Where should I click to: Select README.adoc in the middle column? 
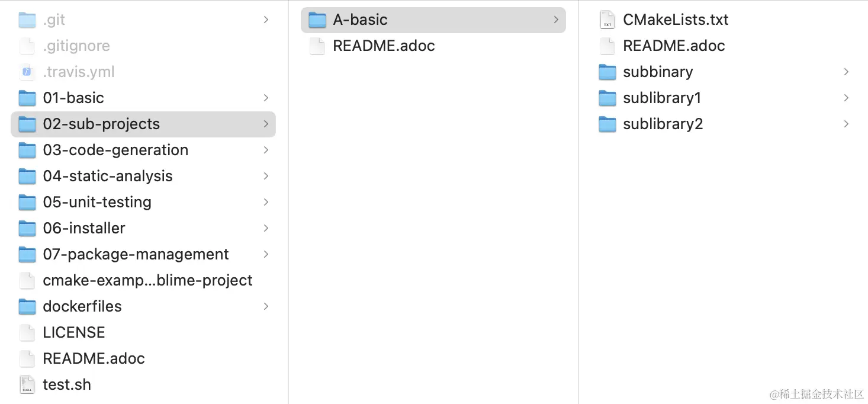433,46
